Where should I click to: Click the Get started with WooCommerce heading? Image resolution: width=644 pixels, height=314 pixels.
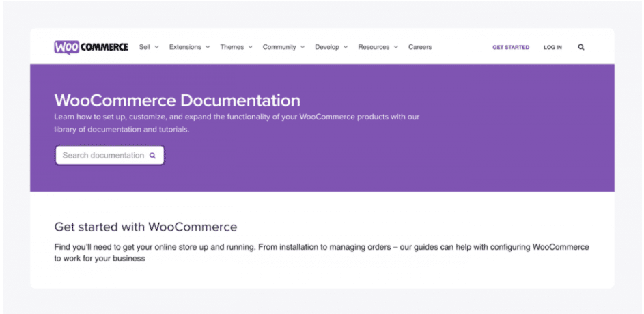pyautogui.click(x=145, y=227)
